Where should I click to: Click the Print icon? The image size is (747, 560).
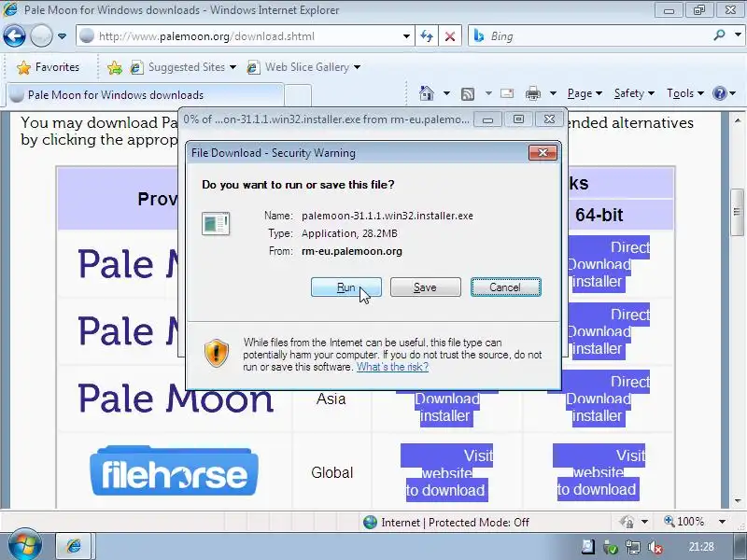click(533, 93)
